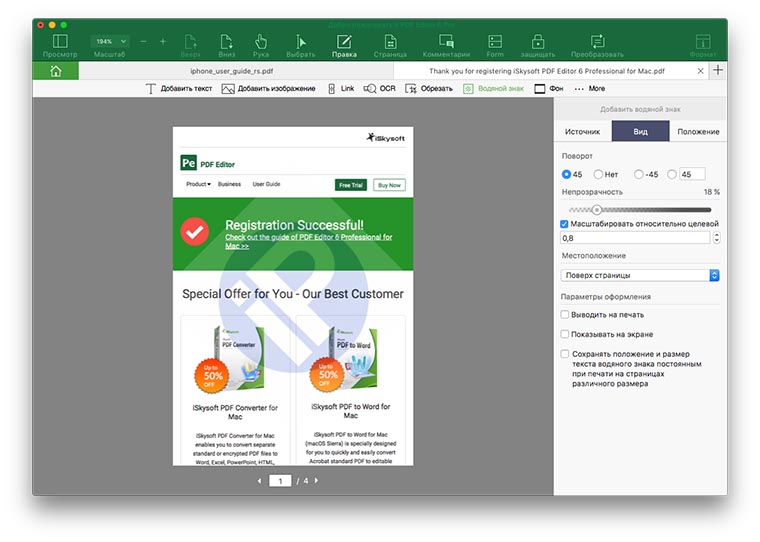The image size is (760, 542).
Task: Click the 0,8 scale value field
Action: click(x=635, y=238)
